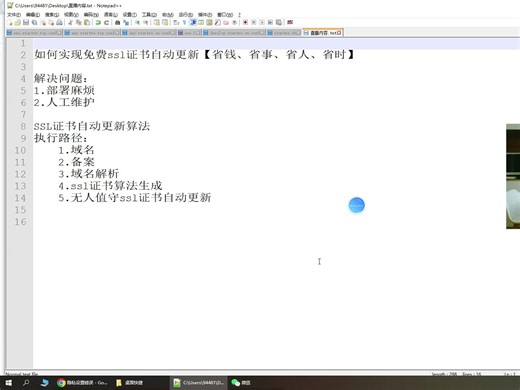Open the 运行 menu
Image resolution: width=520 pixels, height=390 pixels.
coord(186,15)
